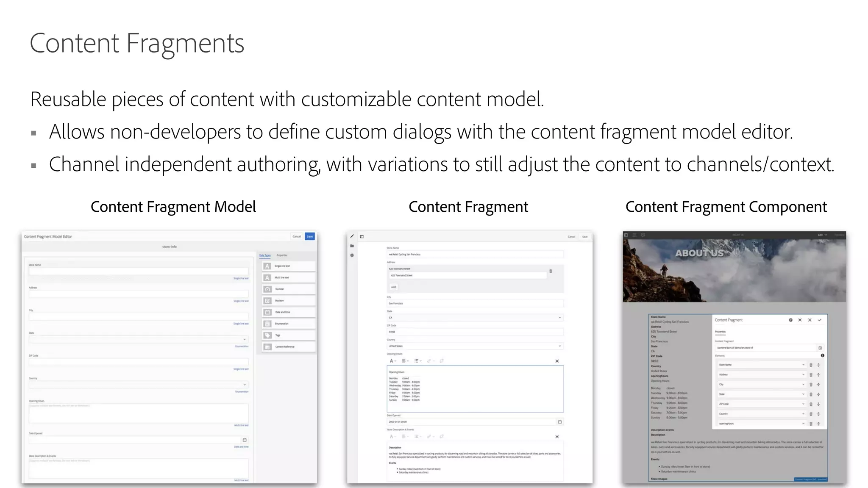Open calendar picker for Date Opened in model editor
868x488 pixels.
pyautogui.click(x=245, y=440)
